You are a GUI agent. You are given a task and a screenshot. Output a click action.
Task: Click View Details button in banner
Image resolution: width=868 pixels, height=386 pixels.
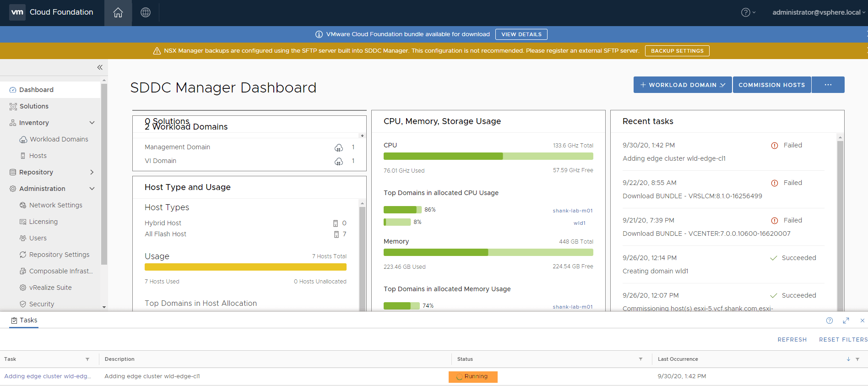click(521, 34)
